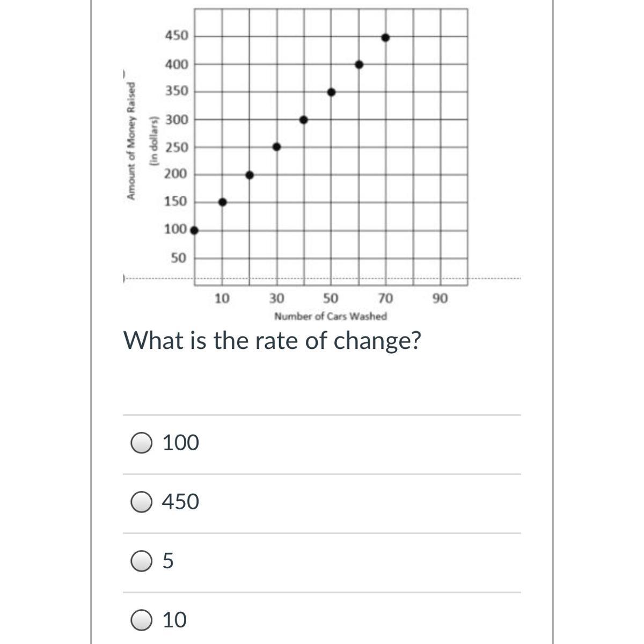Click the '(in dollars)' axis subtitle
Image resolution: width=644 pixels, height=644 pixels.
coord(155,141)
